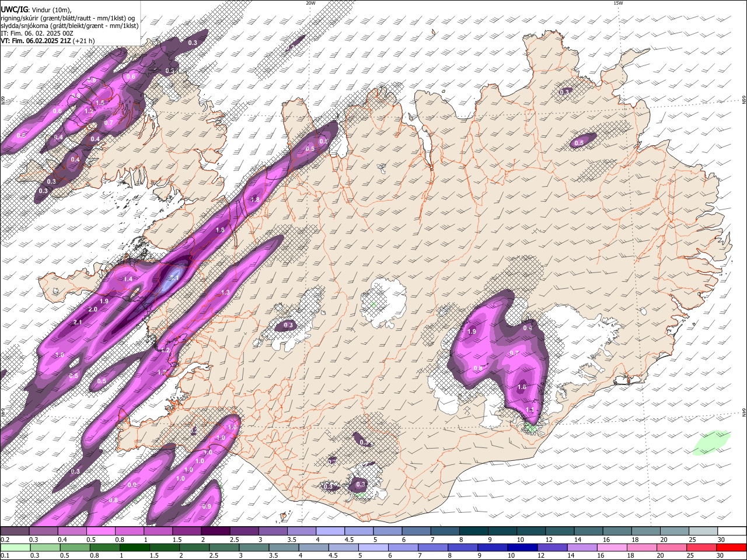Click the '0.1' label in the bottom legend

click(x=4, y=555)
